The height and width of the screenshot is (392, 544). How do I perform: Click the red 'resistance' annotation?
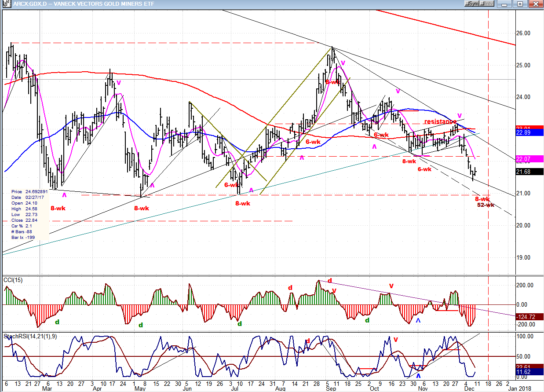click(440, 121)
